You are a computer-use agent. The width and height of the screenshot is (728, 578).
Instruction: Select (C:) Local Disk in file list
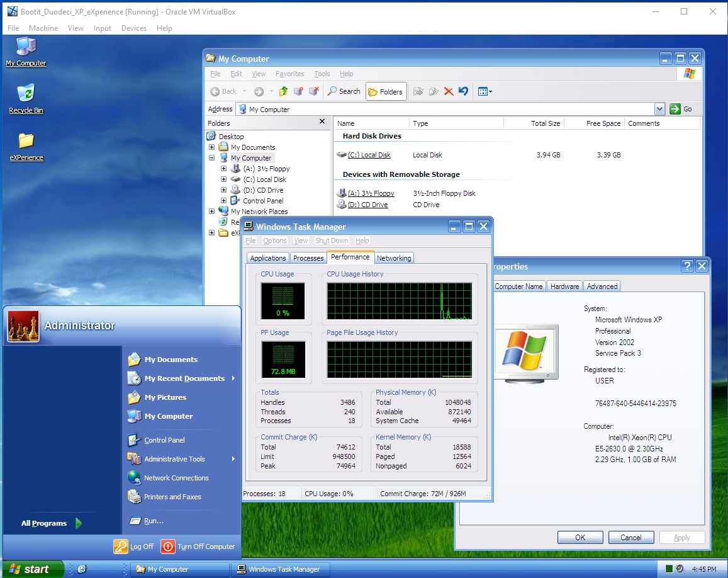pos(369,155)
